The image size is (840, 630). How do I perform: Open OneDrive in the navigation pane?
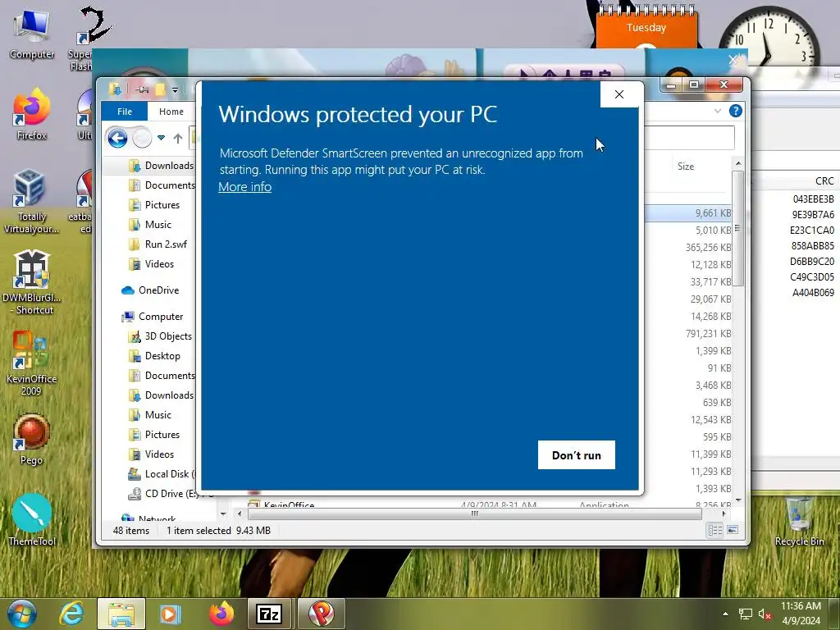[151, 290]
